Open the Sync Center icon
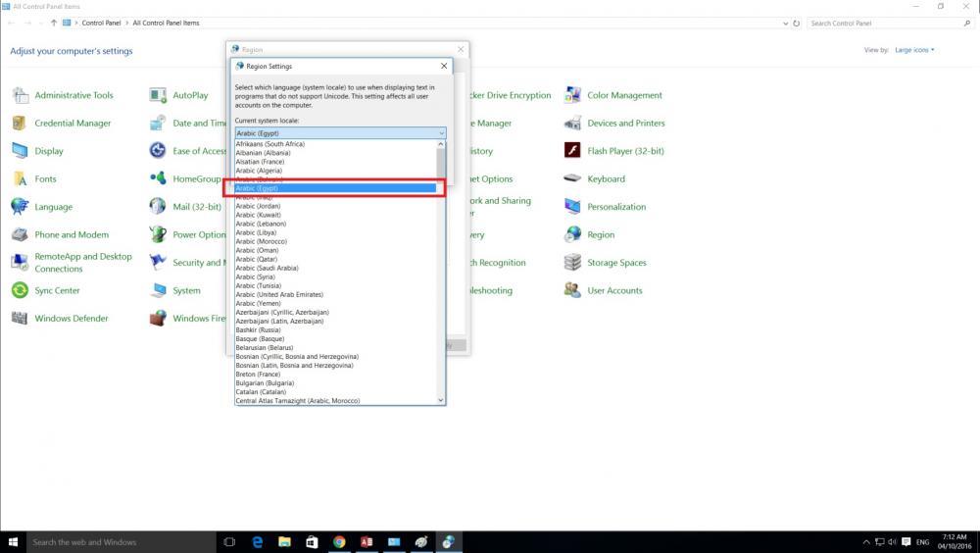Image resolution: width=980 pixels, height=553 pixels. [x=20, y=290]
